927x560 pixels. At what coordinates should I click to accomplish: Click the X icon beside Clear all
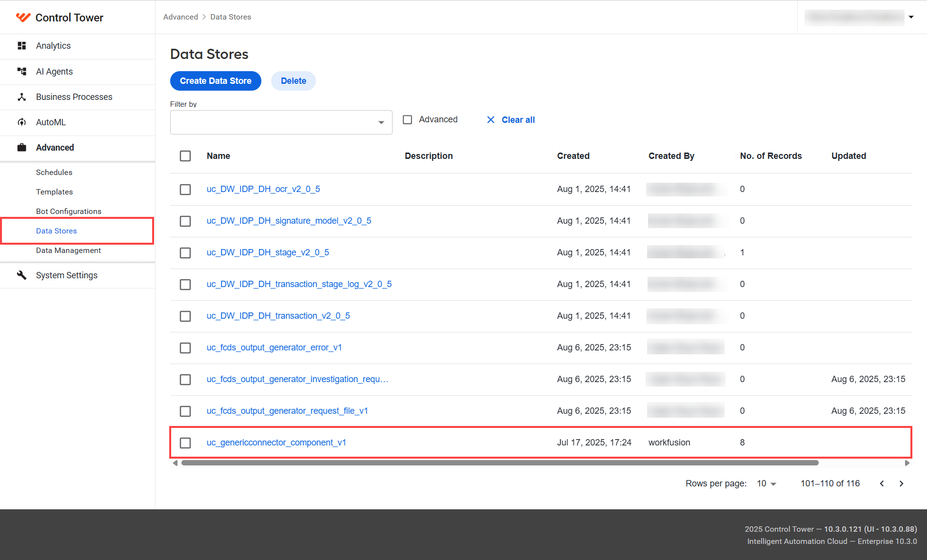[491, 120]
